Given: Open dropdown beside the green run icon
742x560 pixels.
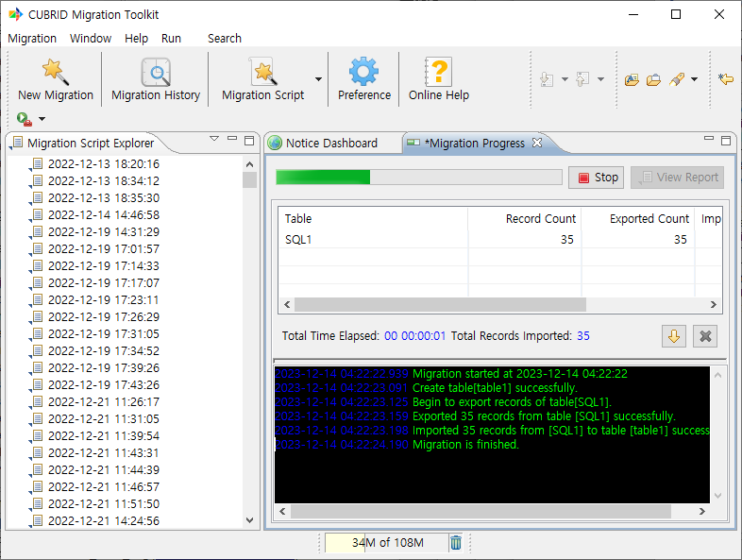Looking at the screenshot, I should (x=42, y=119).
